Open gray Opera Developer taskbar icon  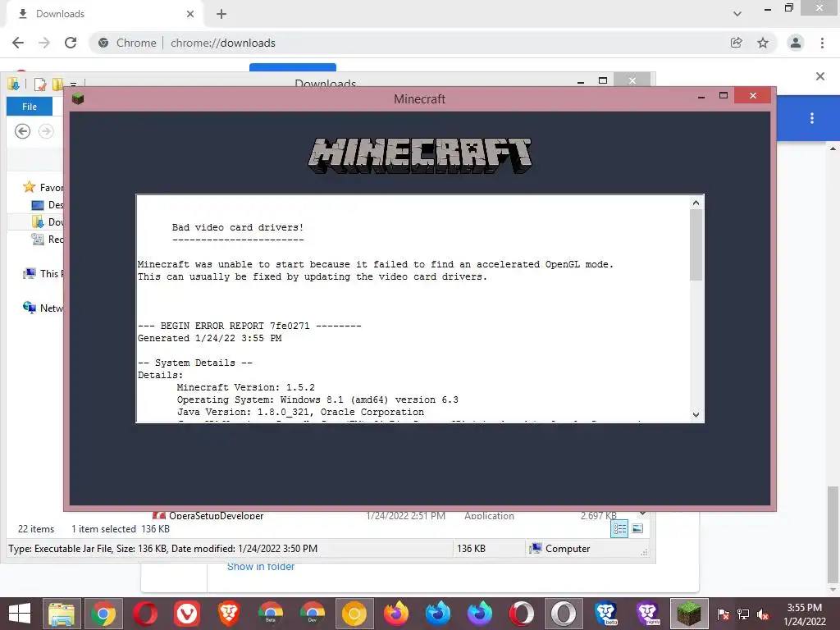tap(564, 614)
